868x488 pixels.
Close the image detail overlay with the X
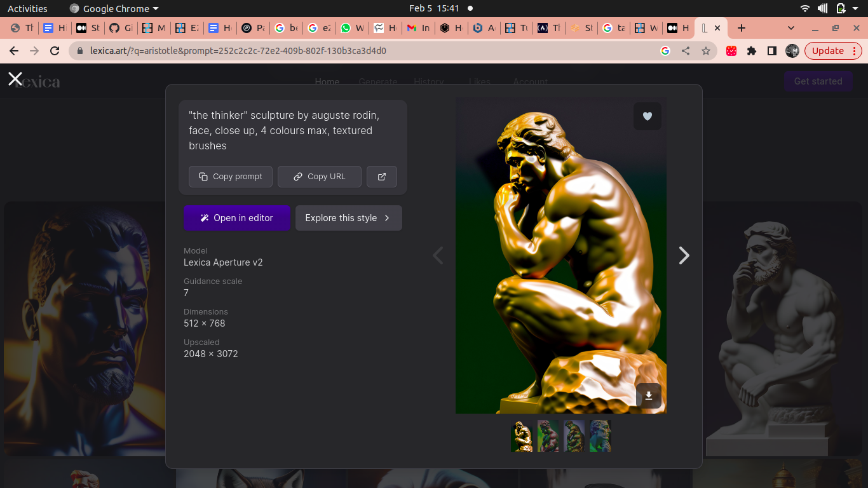15,79
